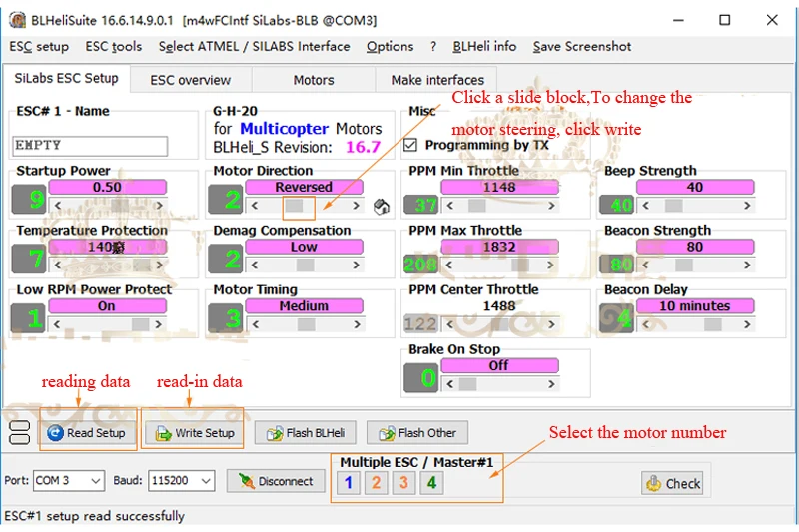
Task: Open the ESC setup menu
Action: click(39, 46)
